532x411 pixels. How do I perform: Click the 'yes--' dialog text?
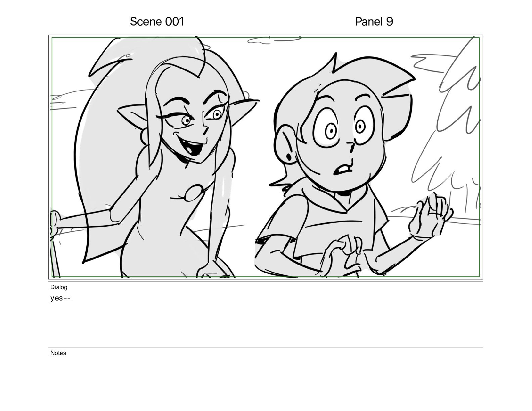coord(60,298)
